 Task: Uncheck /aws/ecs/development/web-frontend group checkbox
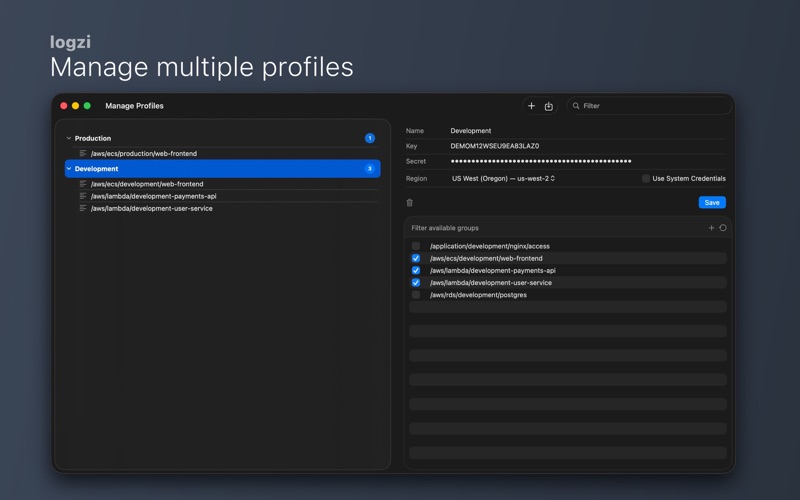point(416,258)
